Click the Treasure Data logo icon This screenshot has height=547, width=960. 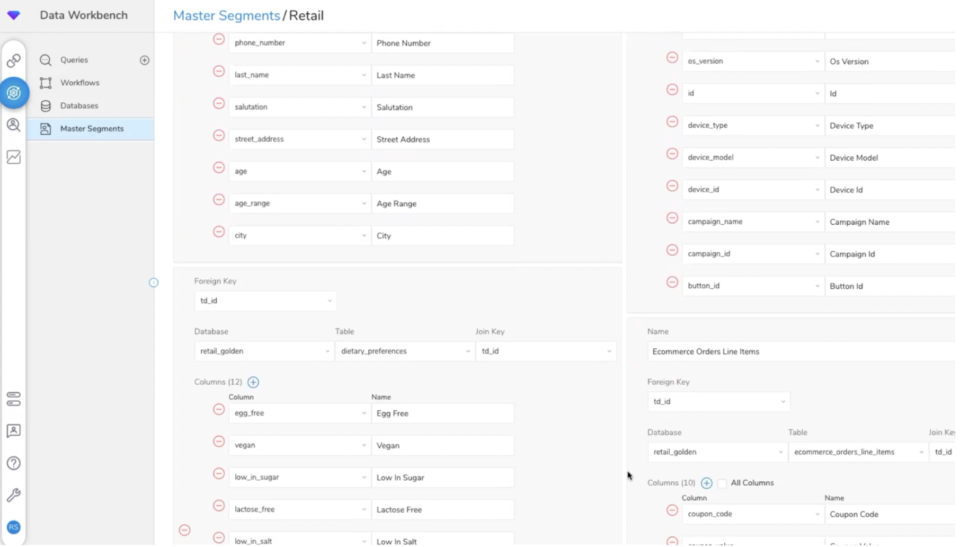pyautogui.click(x=13, y=15)
